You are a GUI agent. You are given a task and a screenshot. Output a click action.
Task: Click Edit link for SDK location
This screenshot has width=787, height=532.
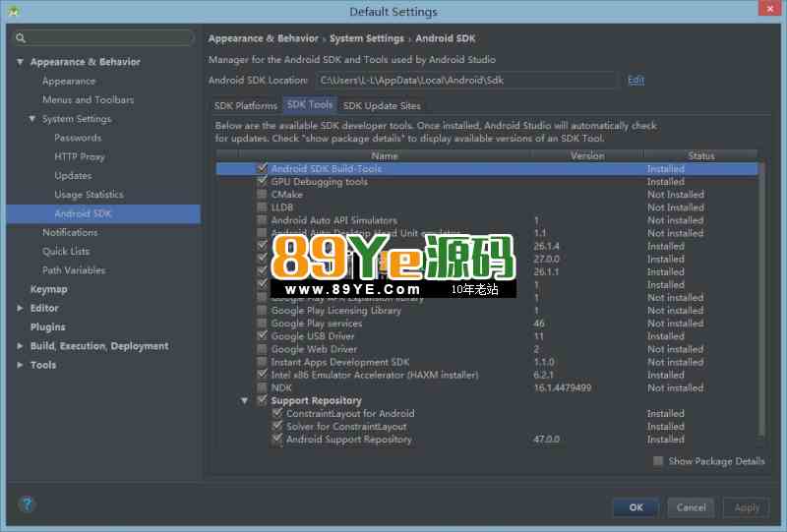pyautogui.click(x=636, y=81)
